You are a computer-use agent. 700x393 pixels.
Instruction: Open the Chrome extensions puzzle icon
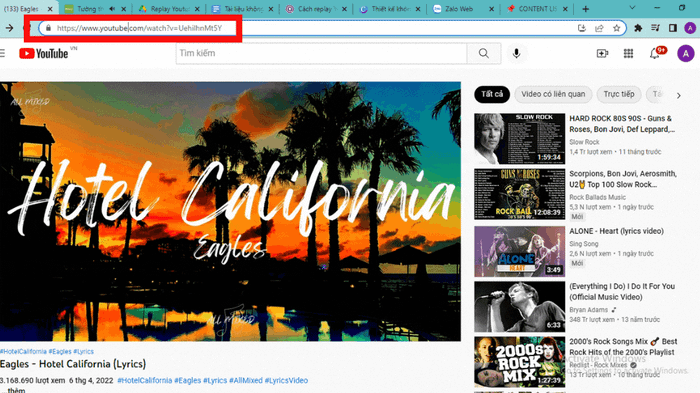638,28
